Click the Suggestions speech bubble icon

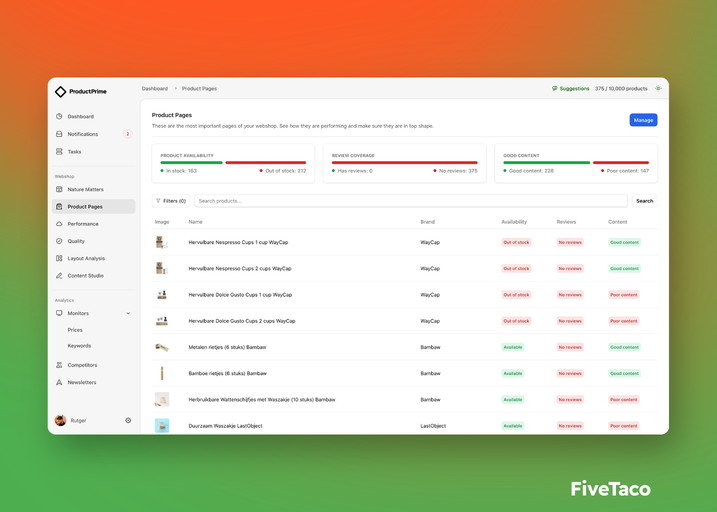click(x=555, y=88)
